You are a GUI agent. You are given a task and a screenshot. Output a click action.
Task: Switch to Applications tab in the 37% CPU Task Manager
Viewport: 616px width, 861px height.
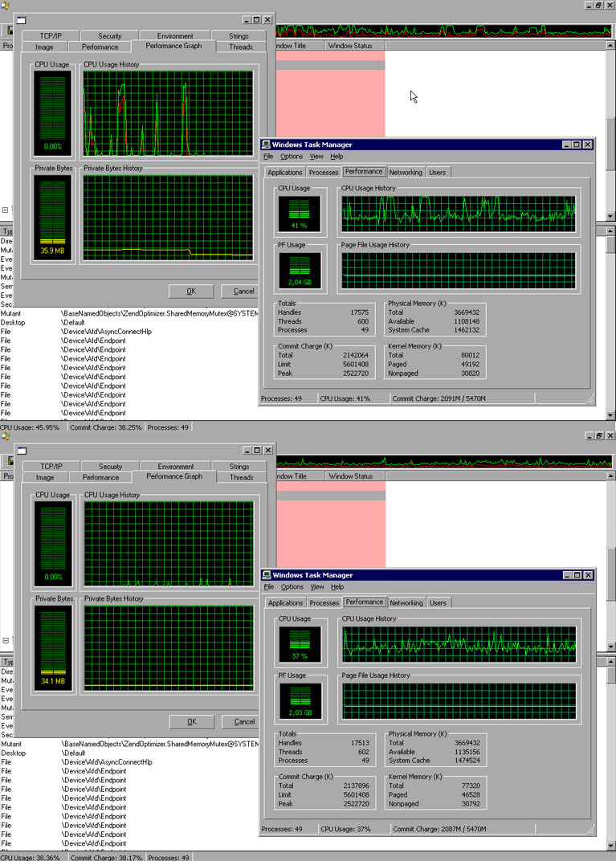(285, 603)
